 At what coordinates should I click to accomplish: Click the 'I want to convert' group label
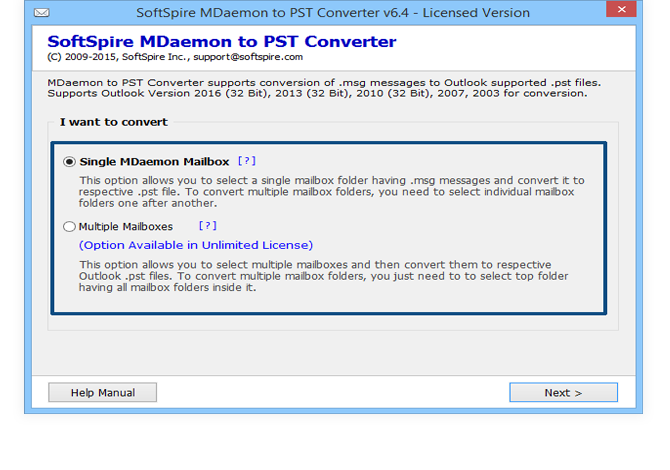pyautogui.click(x=114, y=122)
